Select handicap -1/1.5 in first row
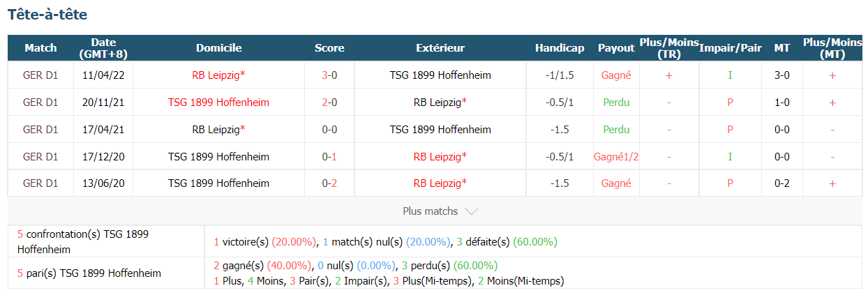This screenshot has width=868, height=295. point(560,75)
